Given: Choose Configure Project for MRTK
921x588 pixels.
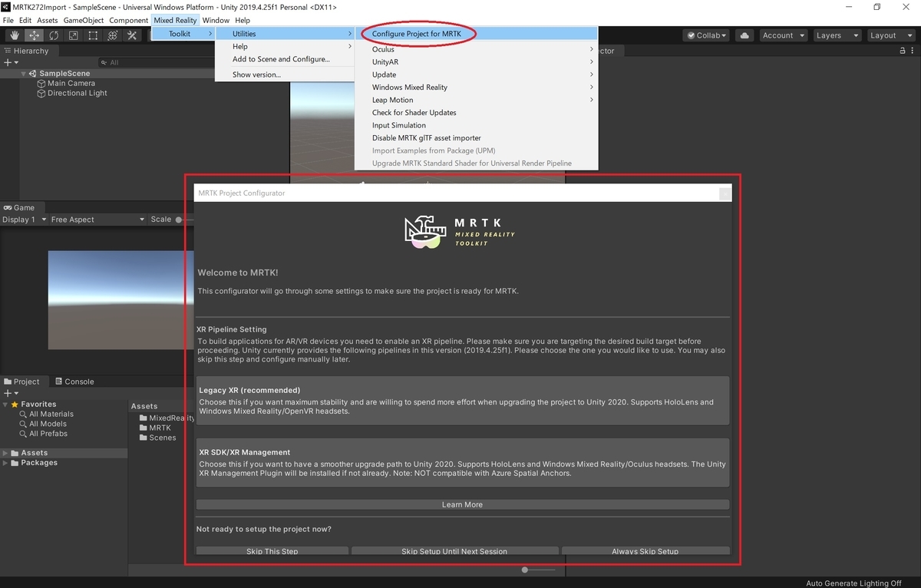Looking at the screenshot, I should coord(476,34).
